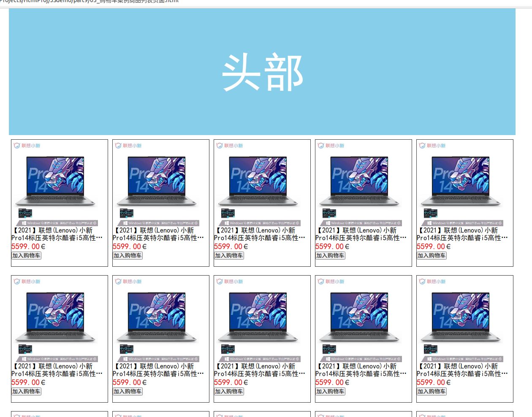
Task: Click 加入购物车 on the fifth product card
Action: pos(432,255)
